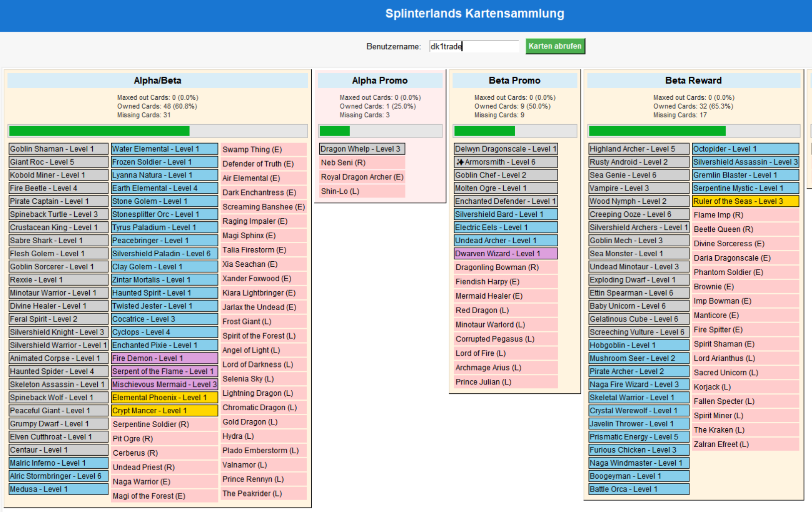
Task: Click Screeching Vulture - Level 6
Action: 639,332
